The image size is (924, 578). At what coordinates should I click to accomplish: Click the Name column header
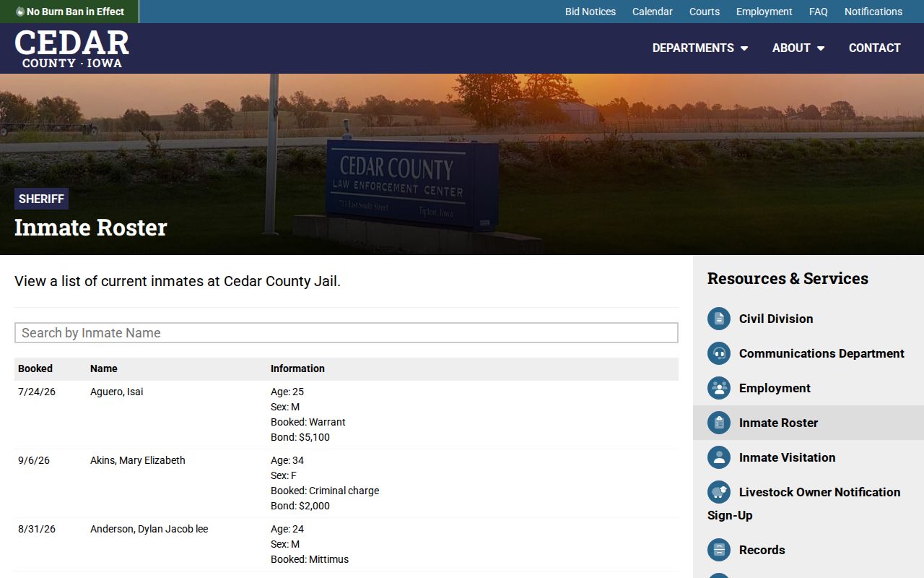pyautogui.click(x=104, y=368)
